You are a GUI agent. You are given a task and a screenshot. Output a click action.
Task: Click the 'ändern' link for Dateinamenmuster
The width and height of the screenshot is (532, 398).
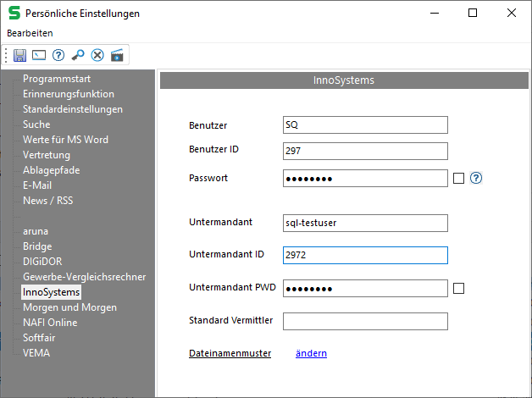tap(311, 353)
